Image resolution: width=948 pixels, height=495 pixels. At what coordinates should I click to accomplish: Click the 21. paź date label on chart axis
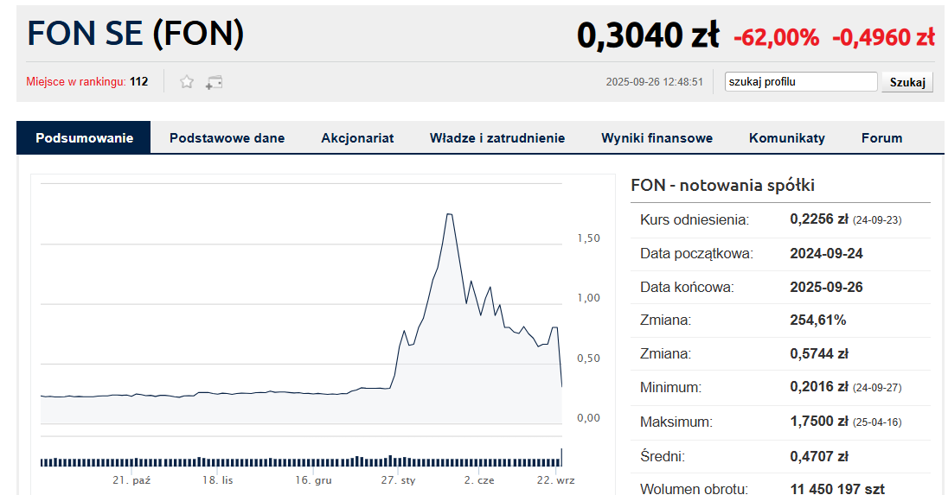pos(131,480)
